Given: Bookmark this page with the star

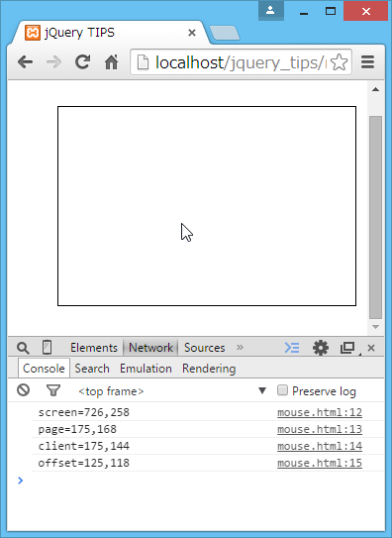Looking at the screenshot, I should [x=339, y=62].
